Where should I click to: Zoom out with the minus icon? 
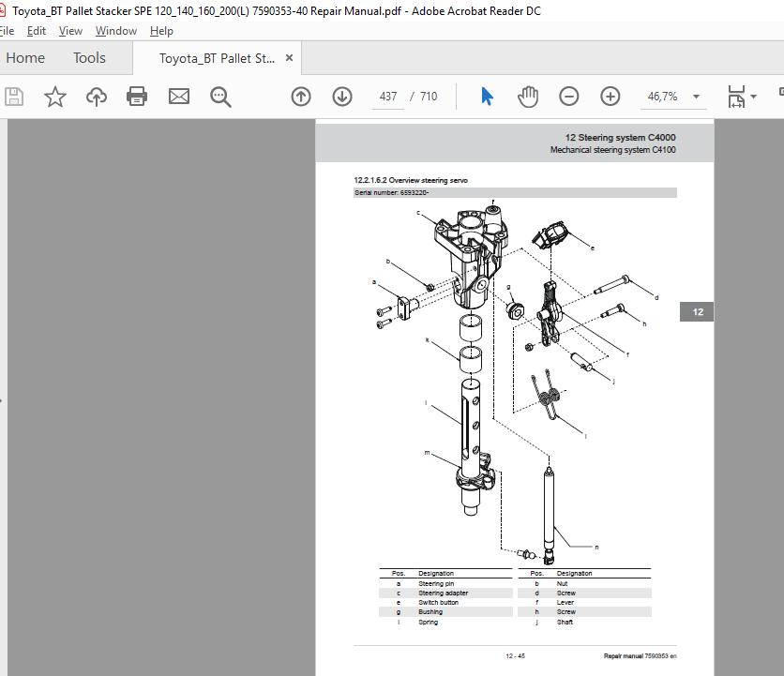(x=568, y=96)
